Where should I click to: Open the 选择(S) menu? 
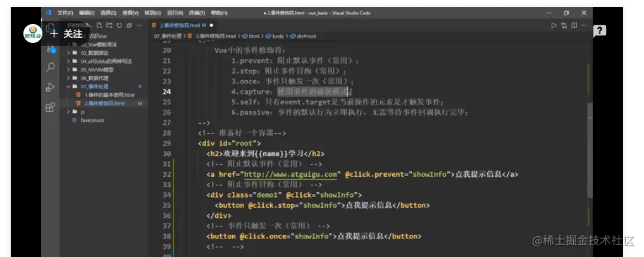[108, 13]
